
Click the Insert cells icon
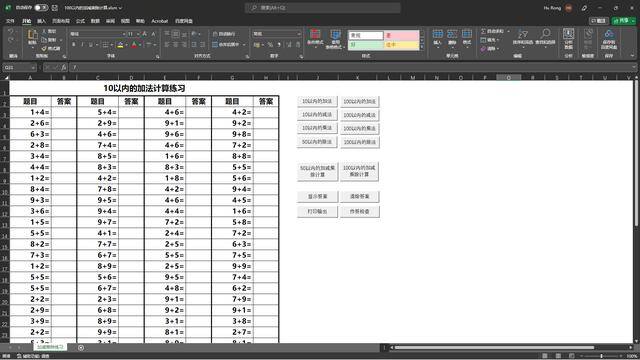pyautogui.click(x=438, y=34)
